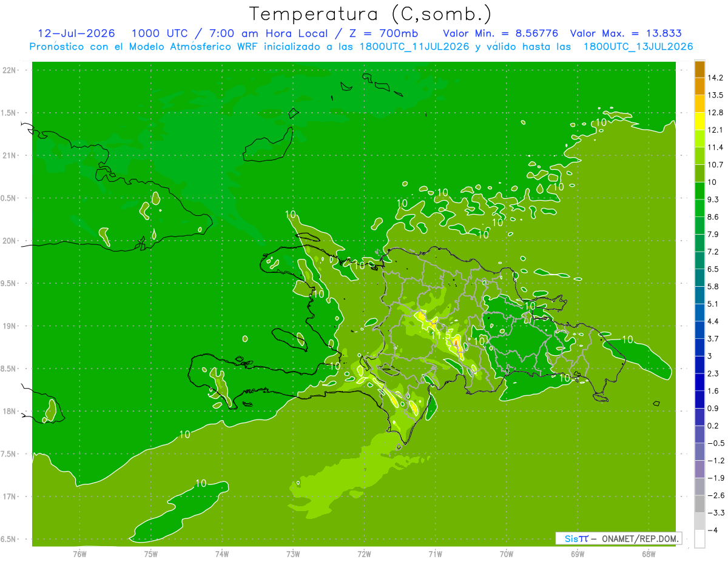728x562 pixels.
Task: Click "Valor Min. = 8.56776" text
Action: (500, 33)
